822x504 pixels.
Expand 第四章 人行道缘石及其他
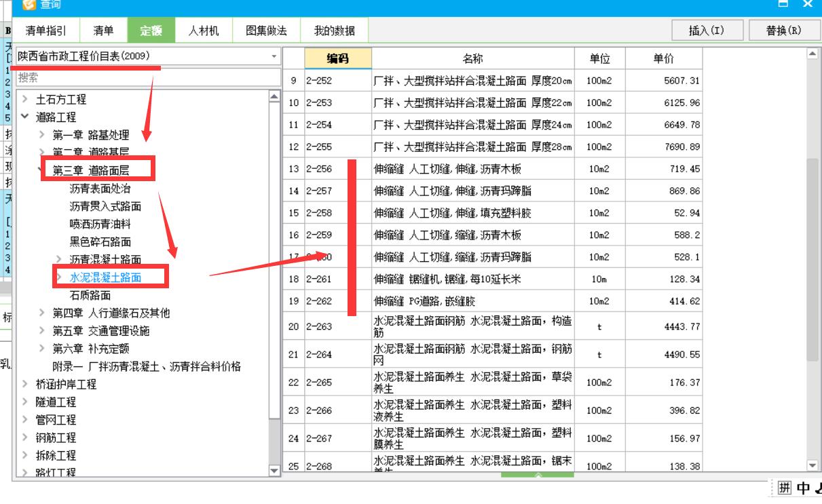click(42, 313)
